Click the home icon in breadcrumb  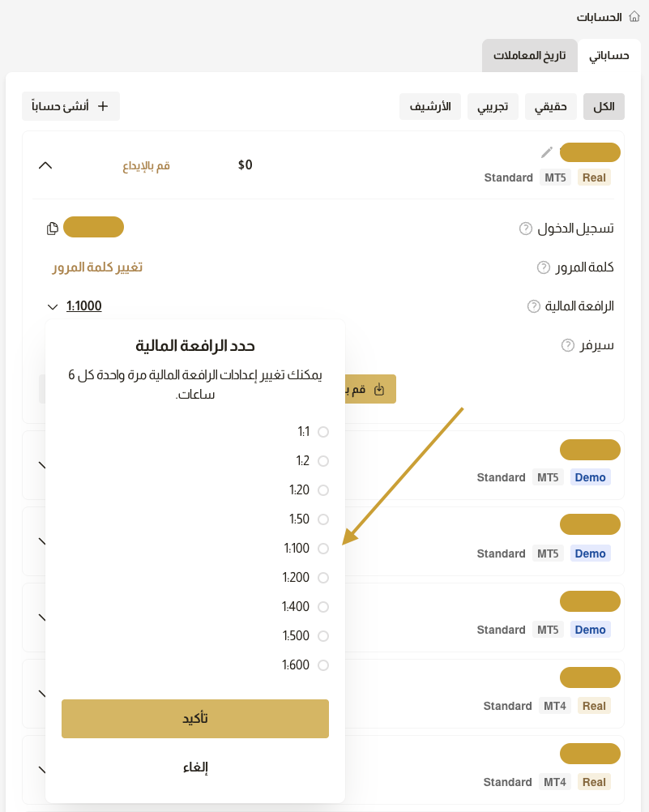coord(634,17)
